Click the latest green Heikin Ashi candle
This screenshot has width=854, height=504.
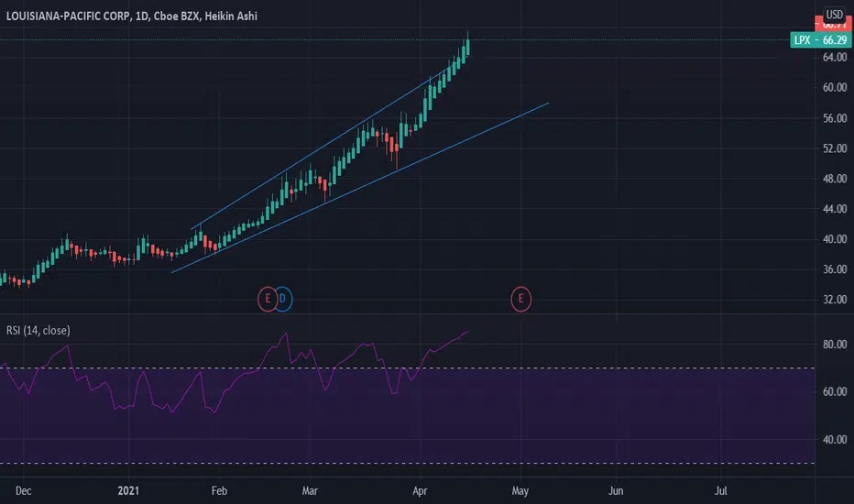468,45
